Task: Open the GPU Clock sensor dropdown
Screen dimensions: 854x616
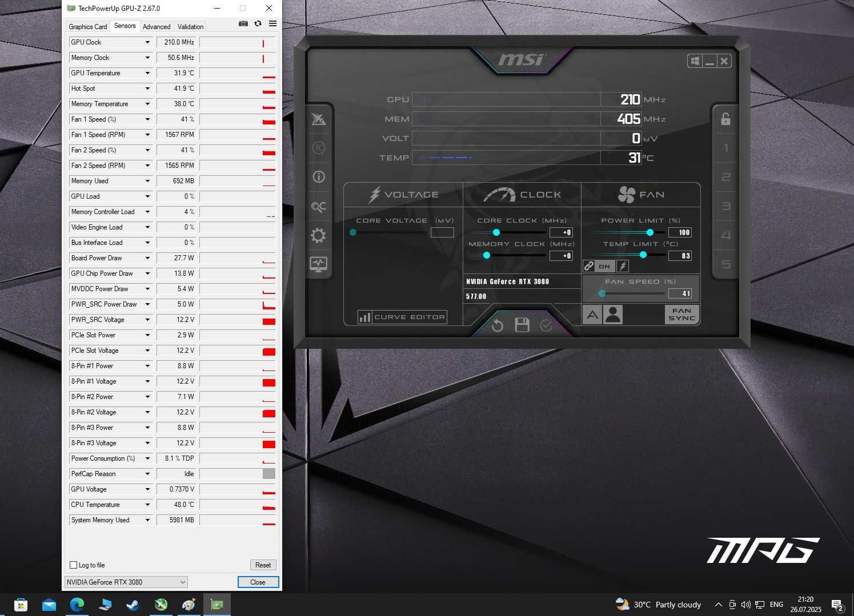Action: 147,42
